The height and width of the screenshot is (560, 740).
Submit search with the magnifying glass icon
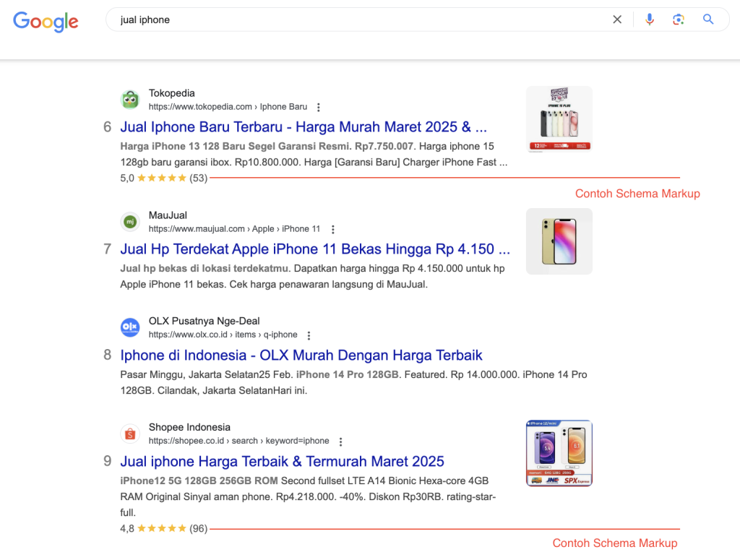pyautogui.click(x=708, y=20)
